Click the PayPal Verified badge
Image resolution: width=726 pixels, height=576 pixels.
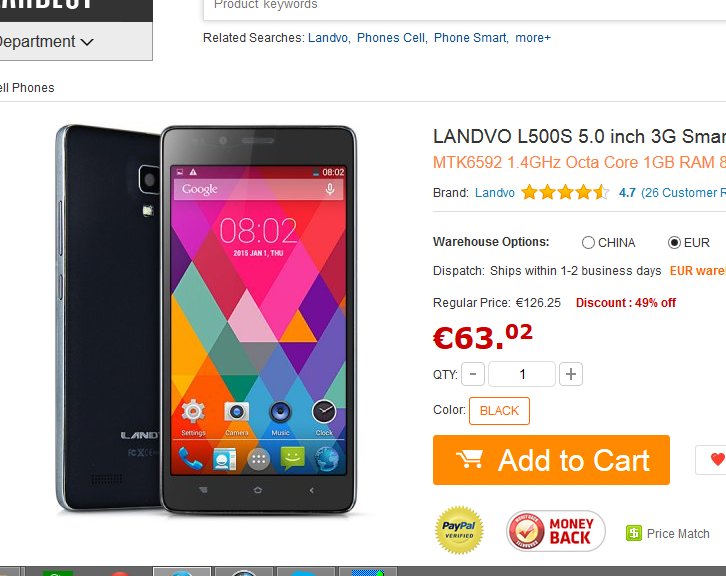pos(459,530)
